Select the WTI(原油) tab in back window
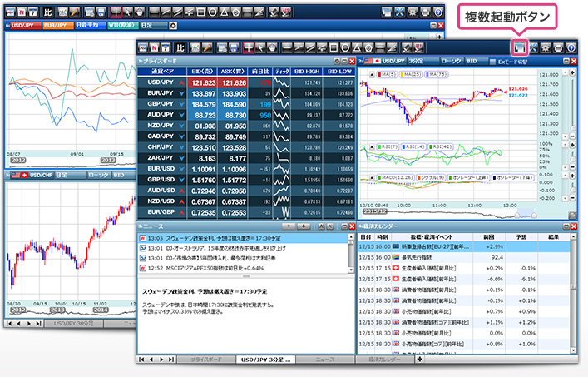Screen dimensions: 588x377 (x=122, y=26)
